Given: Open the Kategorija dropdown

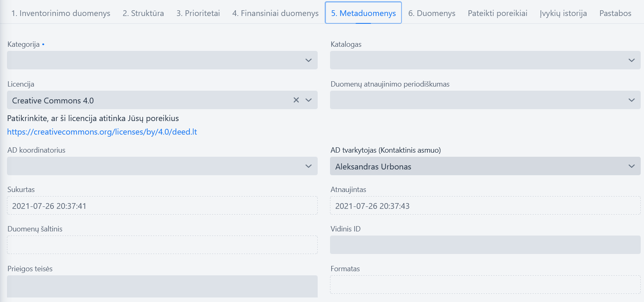Looking at the screenshot, I should [162, 60].
